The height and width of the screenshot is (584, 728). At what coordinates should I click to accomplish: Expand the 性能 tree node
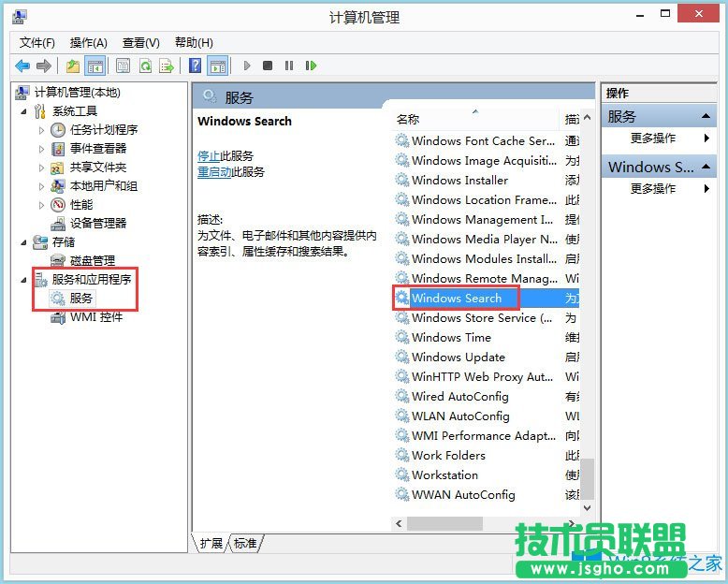coord(41,205)
